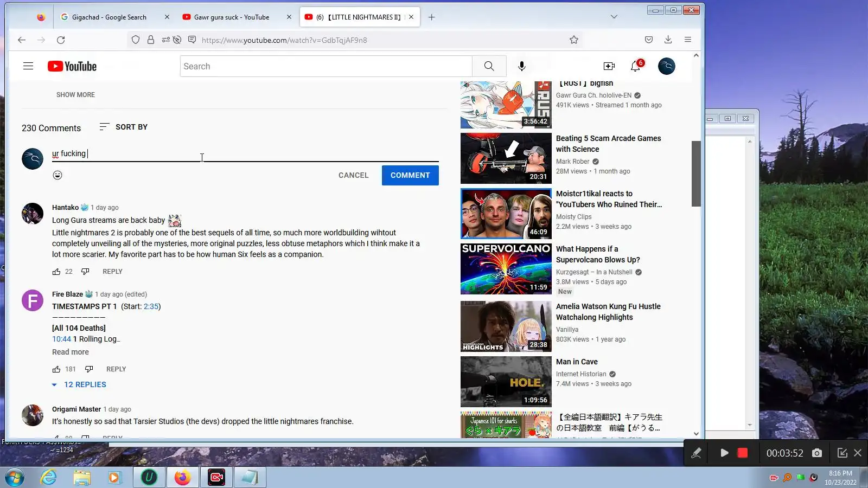Screen dimensions: 868x488
Task: Submit with the COMMENT button
Action: coord(410,175)
